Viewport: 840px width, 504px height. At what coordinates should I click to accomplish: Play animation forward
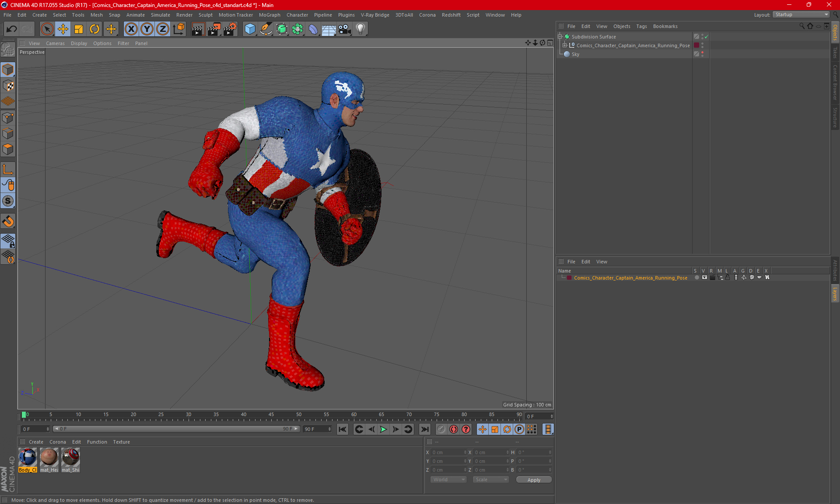click(x=383, y=429)
